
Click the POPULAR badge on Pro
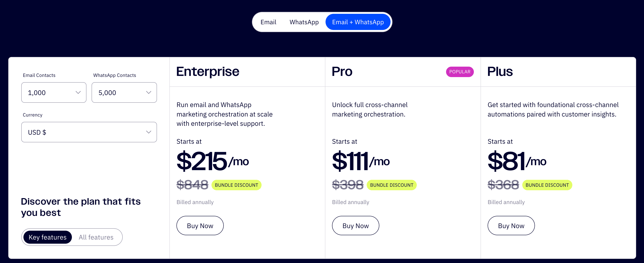[460, 72]
